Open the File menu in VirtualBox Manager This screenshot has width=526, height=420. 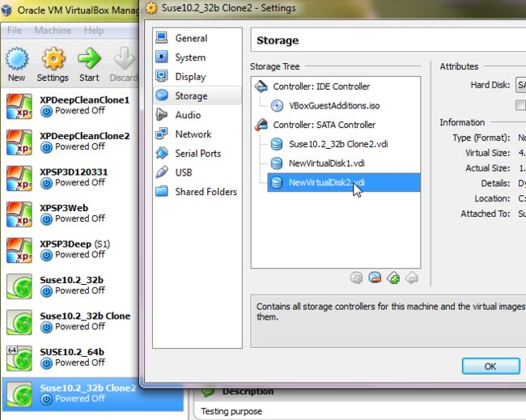point(15,30)
